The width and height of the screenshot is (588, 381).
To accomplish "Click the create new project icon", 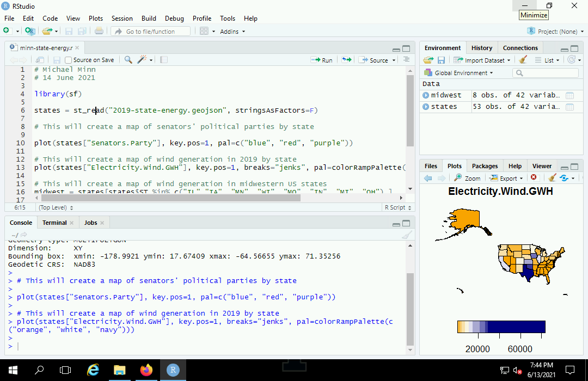I will [x=30, y=32].
